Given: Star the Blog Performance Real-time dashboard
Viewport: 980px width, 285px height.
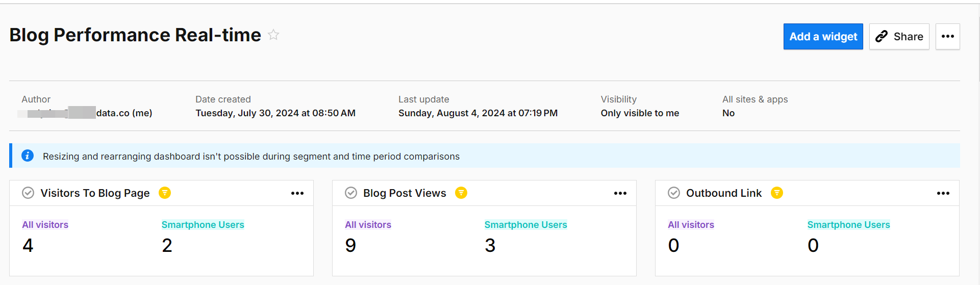Looking at the screenshot, I should click(273, 35).
